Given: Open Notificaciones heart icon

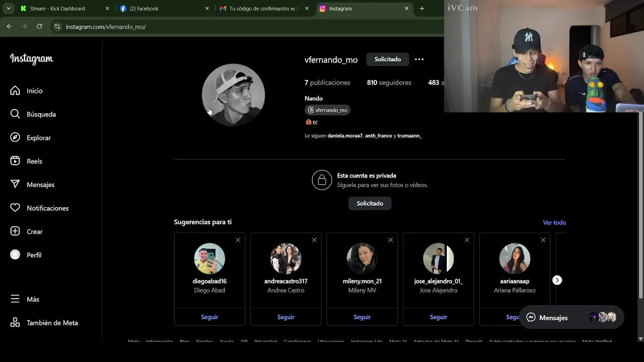Looking at the screenshot, I should pos(15,208).
